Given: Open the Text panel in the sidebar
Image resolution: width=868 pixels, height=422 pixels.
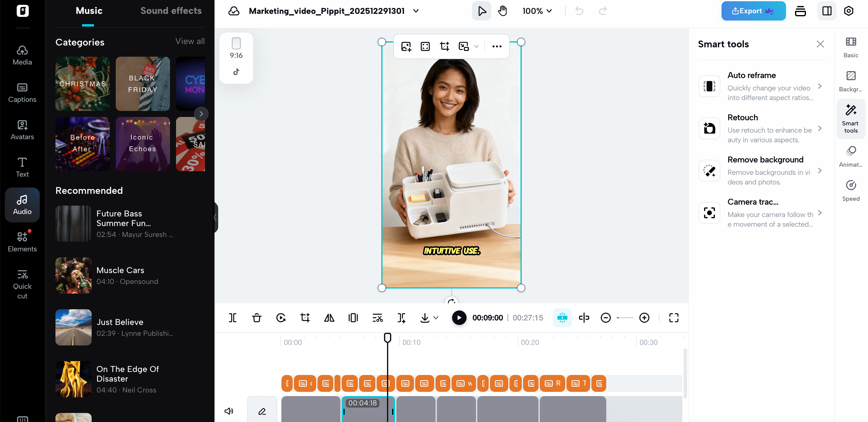Looking at the screenshot, I should point(22,167).
